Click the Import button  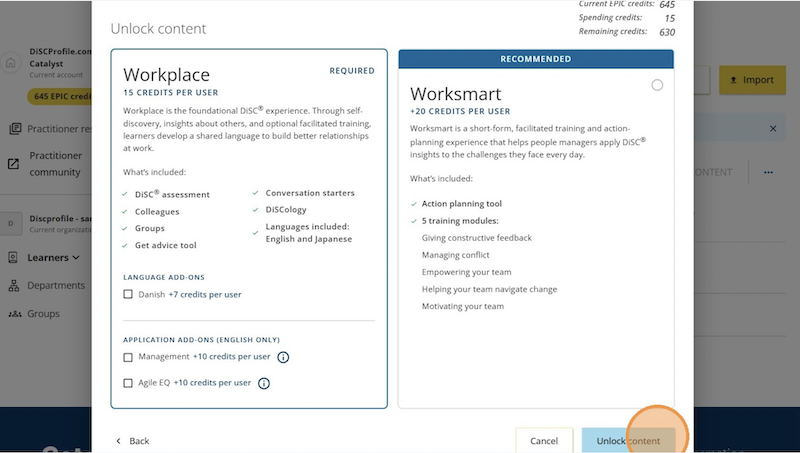point(752,80)
